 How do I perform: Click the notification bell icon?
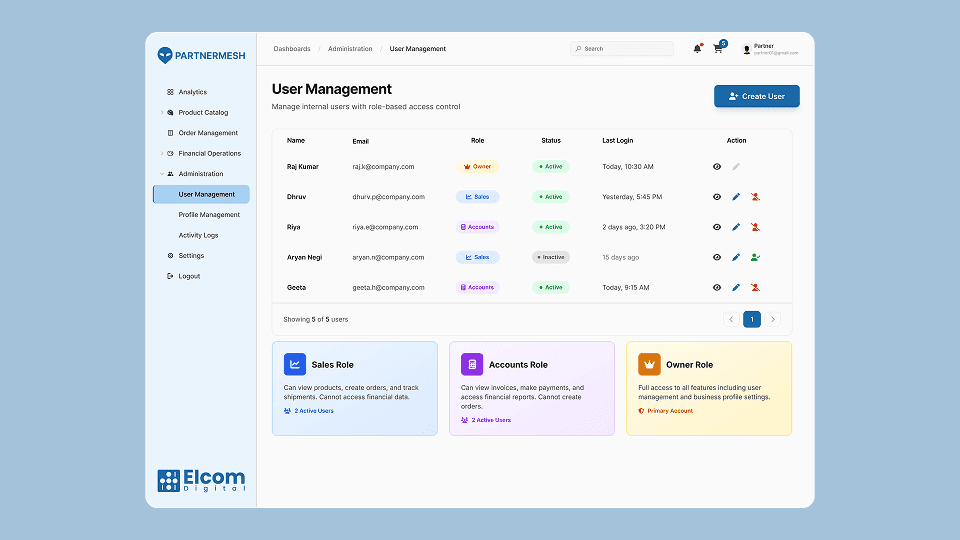[x=697, y=49]
